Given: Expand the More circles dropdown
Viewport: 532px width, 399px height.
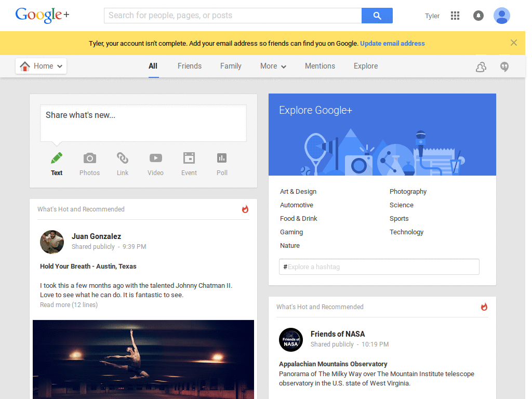Looking at the screenshot, I should click(x=273, y=66).
